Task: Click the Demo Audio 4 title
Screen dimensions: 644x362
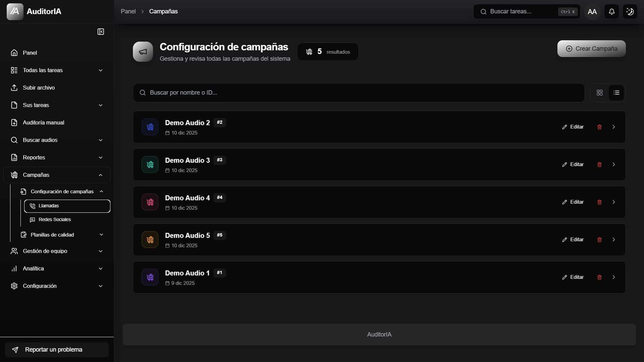Action: click(x=187, y=198)
